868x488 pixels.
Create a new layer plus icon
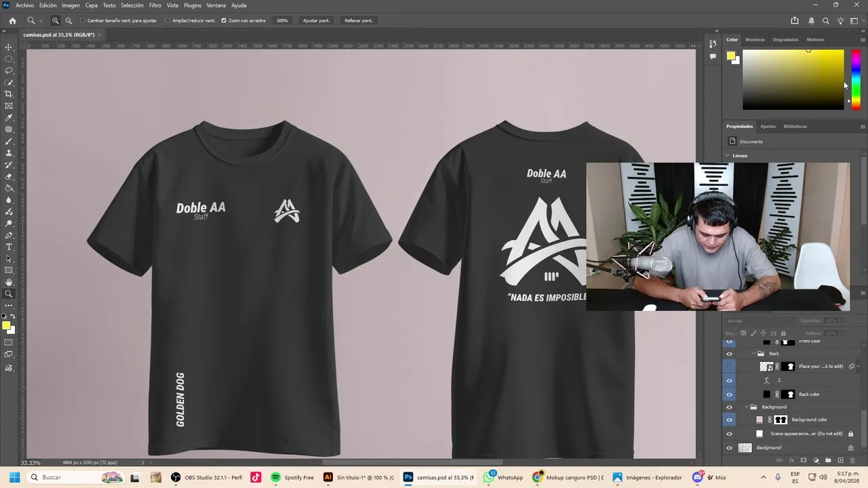click(840, 460)
